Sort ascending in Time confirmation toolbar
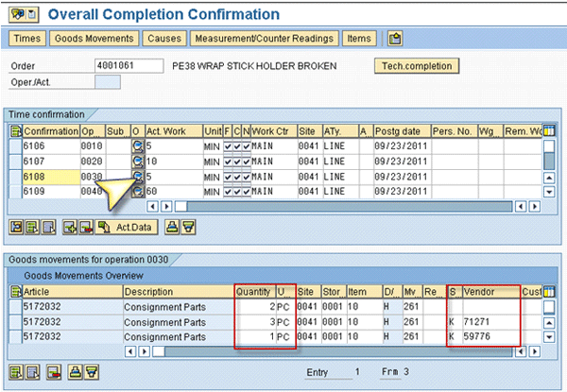567x392 pixels. [x=172, y=228]
